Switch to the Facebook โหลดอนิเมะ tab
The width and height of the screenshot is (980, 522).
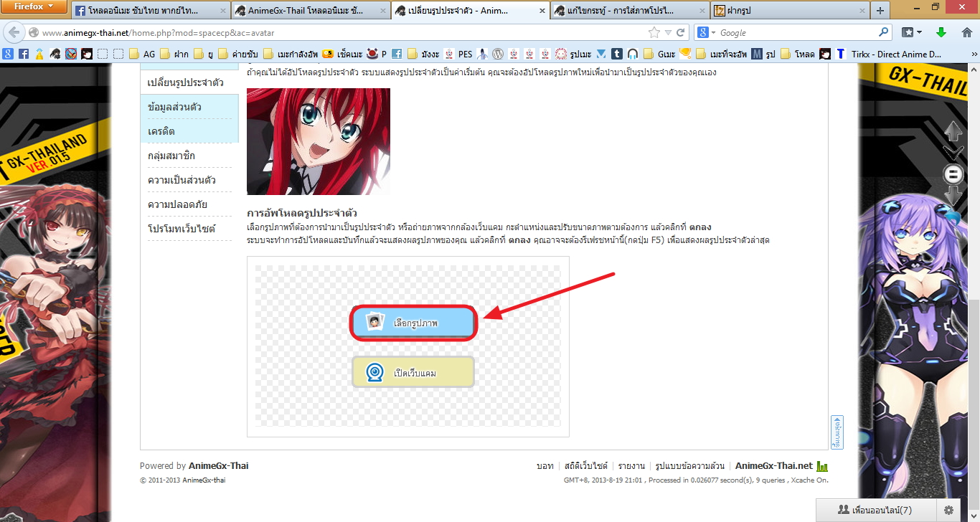coord(151,11)
